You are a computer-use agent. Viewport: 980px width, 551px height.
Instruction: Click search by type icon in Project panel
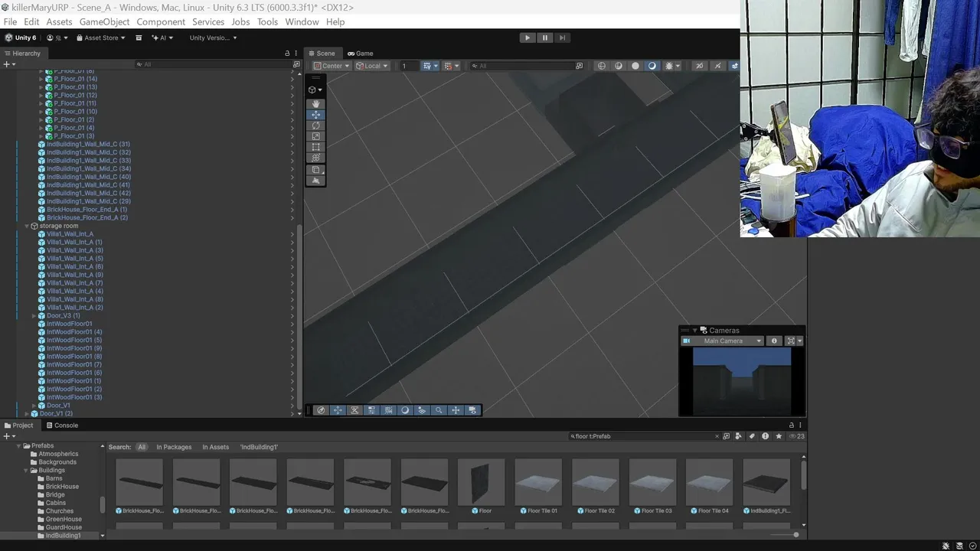[x=739, y=436]
